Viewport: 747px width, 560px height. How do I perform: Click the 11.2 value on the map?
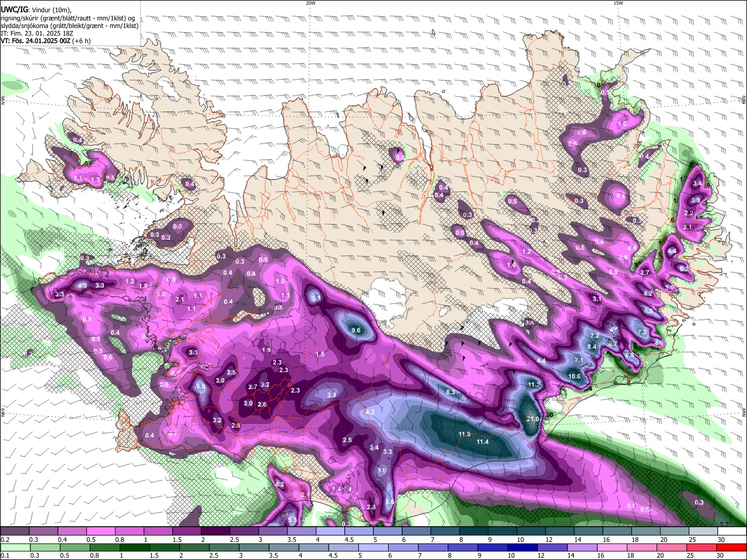click(x=534, y=385)
